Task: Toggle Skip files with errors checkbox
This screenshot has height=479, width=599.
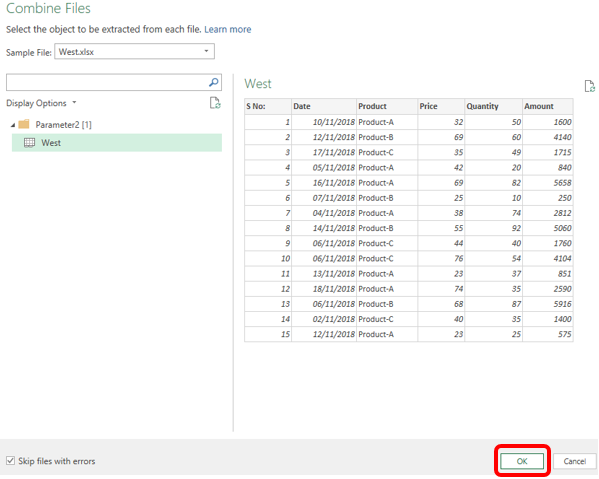Action: coord(10,461)
